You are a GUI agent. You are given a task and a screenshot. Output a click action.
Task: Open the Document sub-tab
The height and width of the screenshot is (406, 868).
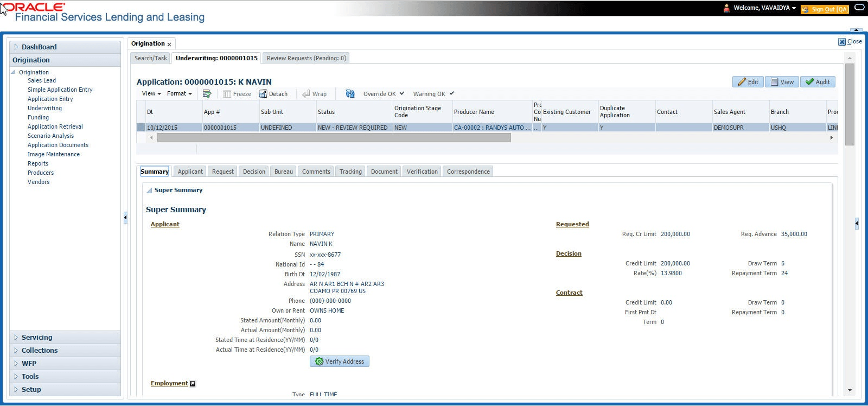[384, 172]
